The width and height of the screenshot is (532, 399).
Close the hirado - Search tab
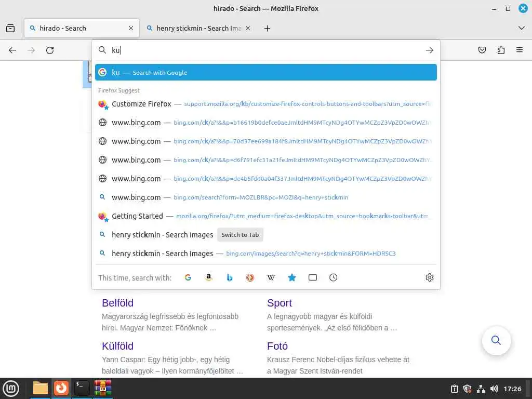click(131, 28)
